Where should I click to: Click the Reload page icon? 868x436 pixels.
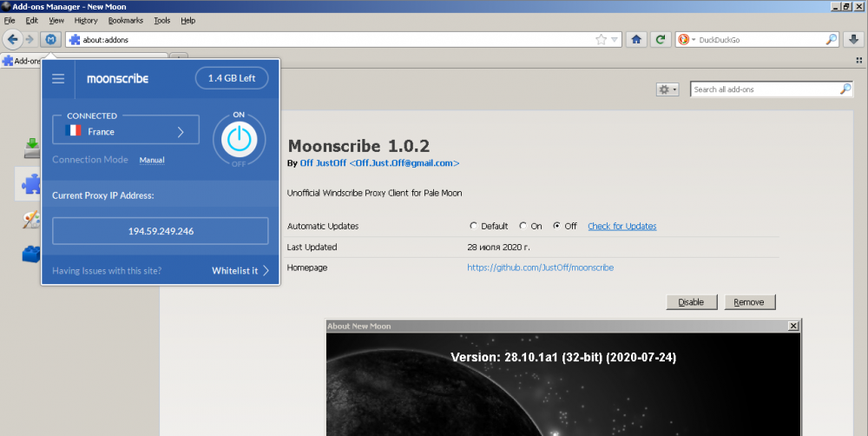(x=661, y=39)
